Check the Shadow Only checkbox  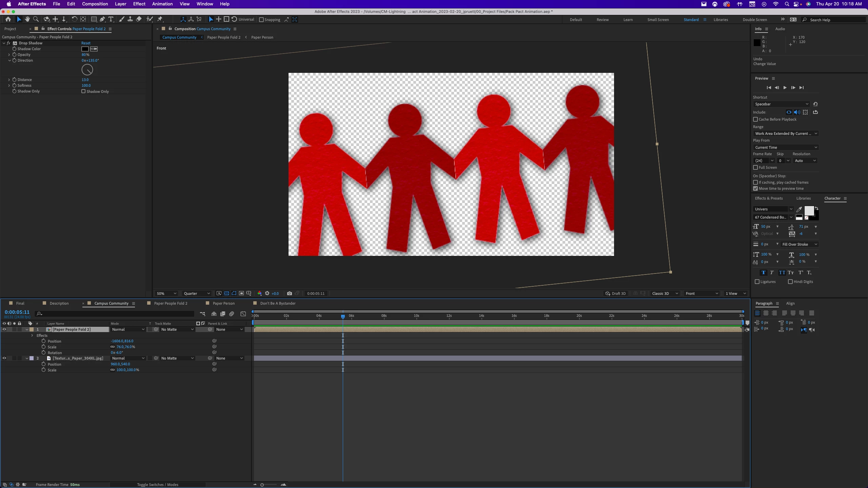[83, 91]
